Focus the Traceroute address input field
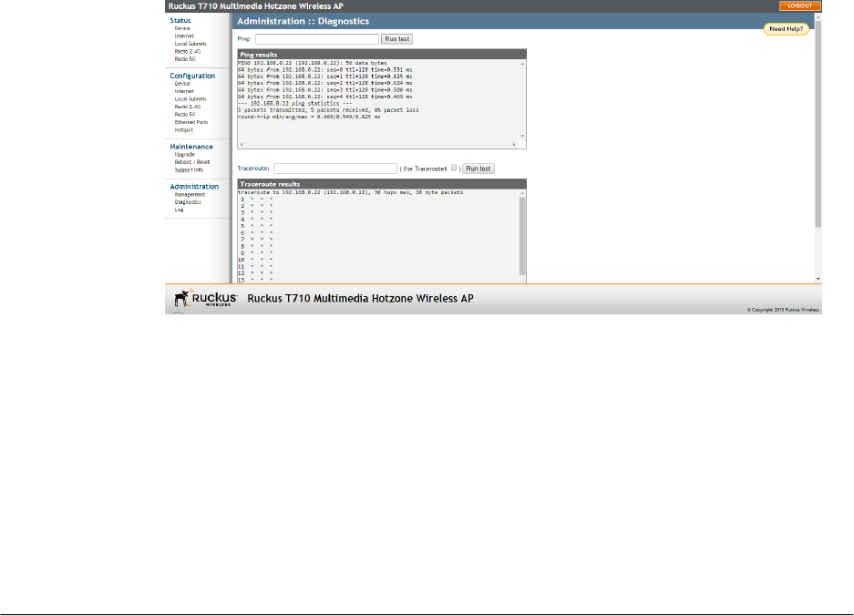Image resolution: width=854 pixels, height=616 pixels. point(335,169)
